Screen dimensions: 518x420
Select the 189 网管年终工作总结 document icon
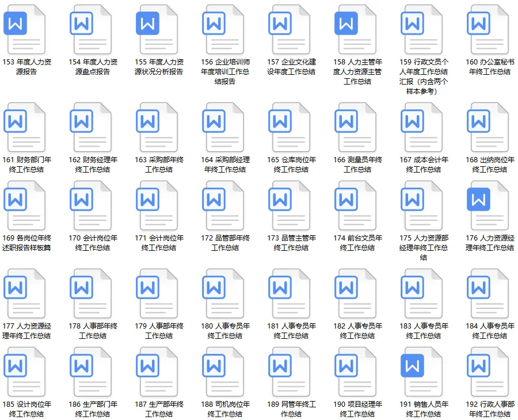[x=290, y=372]
